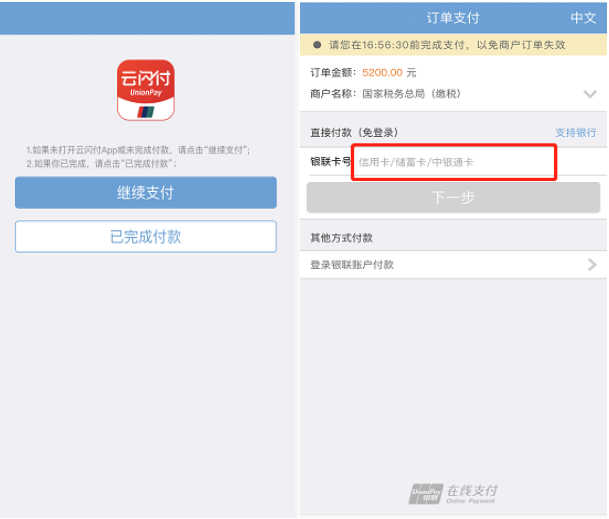Click the 其他方式付款 heading
609x519 pixels.
pos(341,238)
